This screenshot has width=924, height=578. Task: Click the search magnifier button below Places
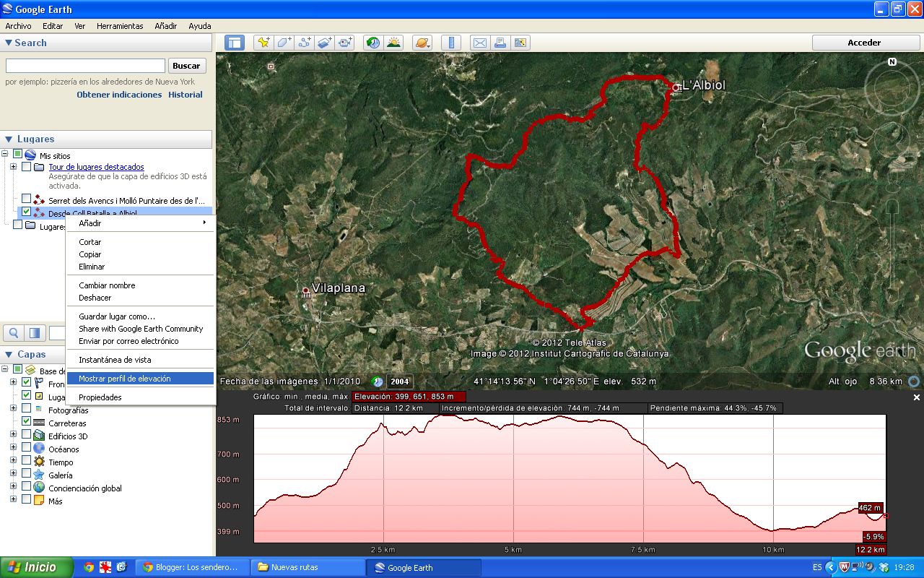point(14,333)
